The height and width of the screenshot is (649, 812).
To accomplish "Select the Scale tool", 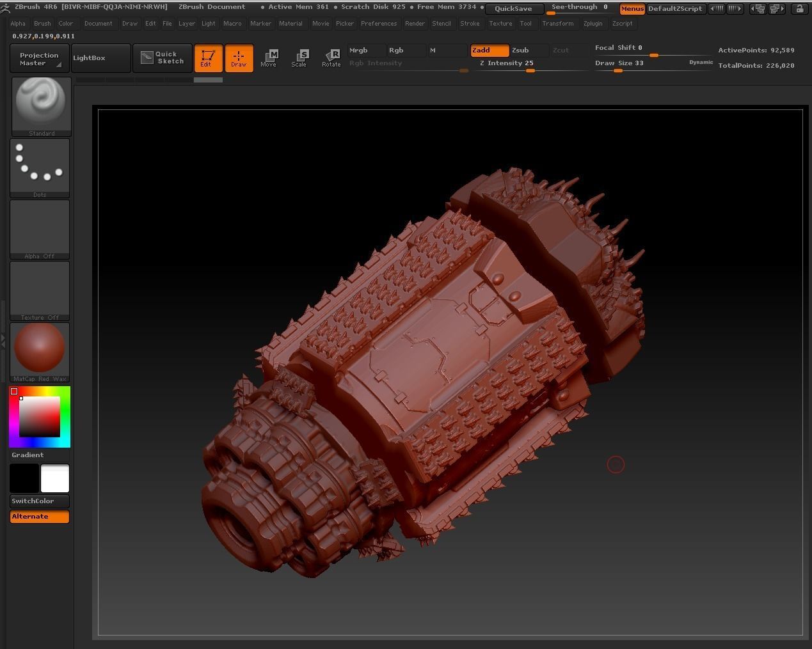I will pyautogui.click(x=299, y=58).
